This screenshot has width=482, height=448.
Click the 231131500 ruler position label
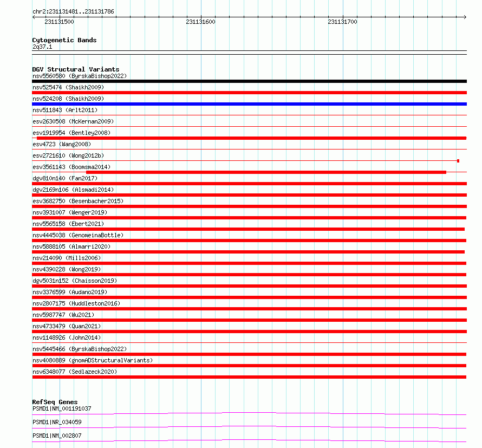coord(59,22)
